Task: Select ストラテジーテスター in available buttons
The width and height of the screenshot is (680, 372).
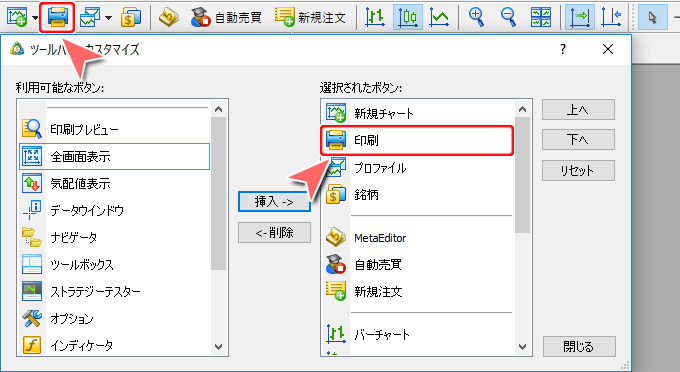Action: pos(114,291)
